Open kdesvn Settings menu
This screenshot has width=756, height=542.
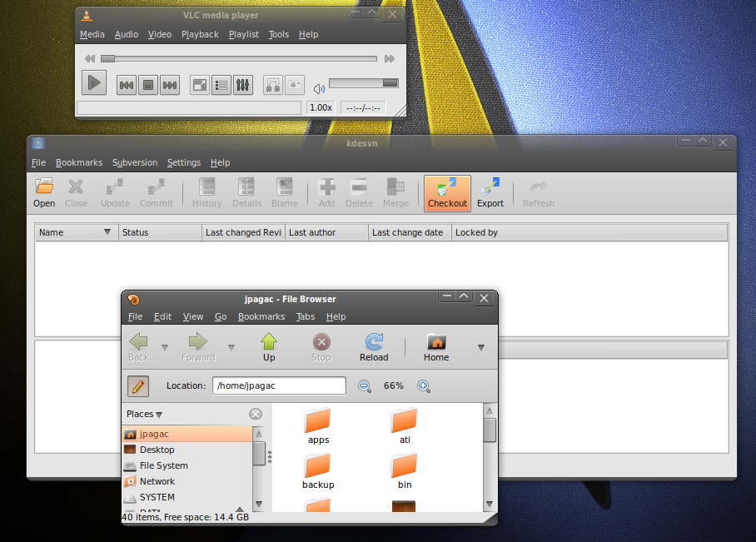click(x=184, y=162)
